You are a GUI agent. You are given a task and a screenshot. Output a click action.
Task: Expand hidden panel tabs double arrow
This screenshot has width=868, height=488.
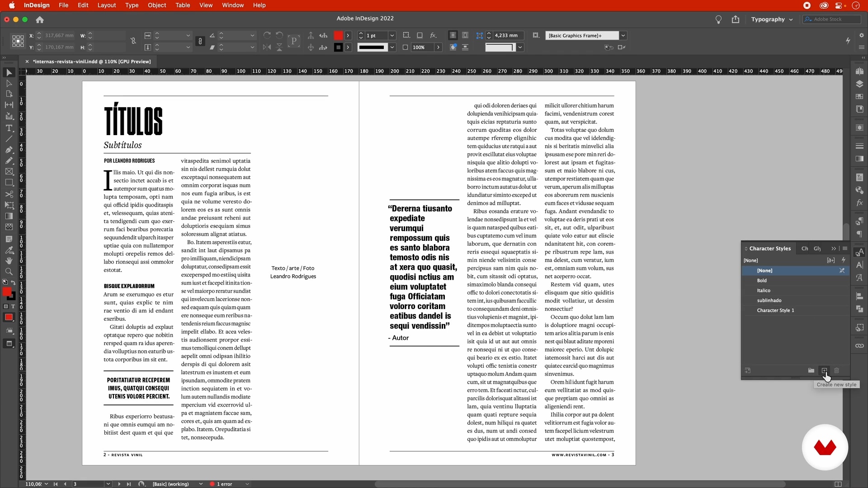(x=834, y=249)
